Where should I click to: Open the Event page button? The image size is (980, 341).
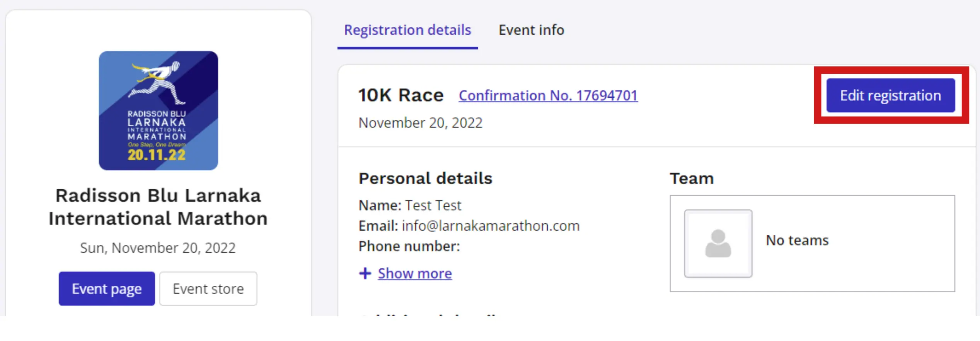pyautogui.click(x=107, y=289)
